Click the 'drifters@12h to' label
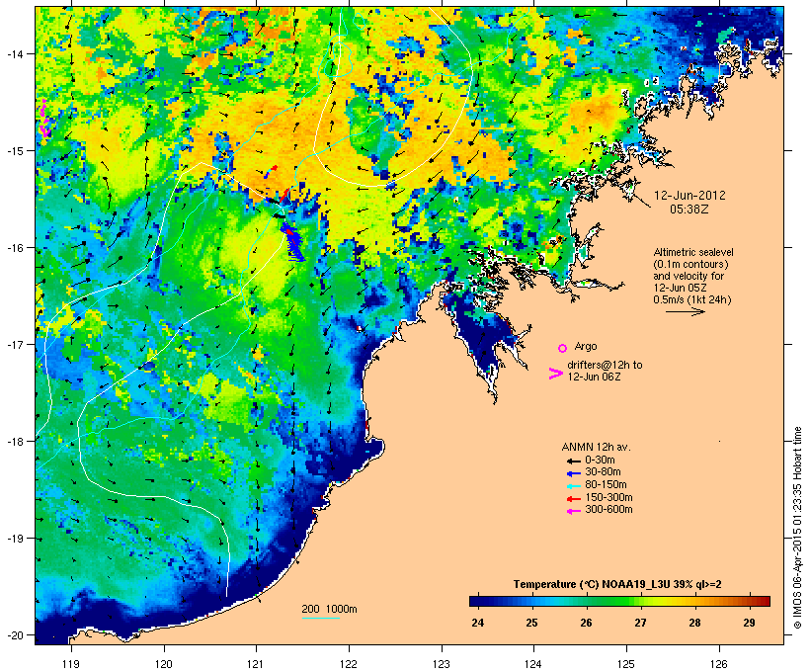 pos(605,365)
